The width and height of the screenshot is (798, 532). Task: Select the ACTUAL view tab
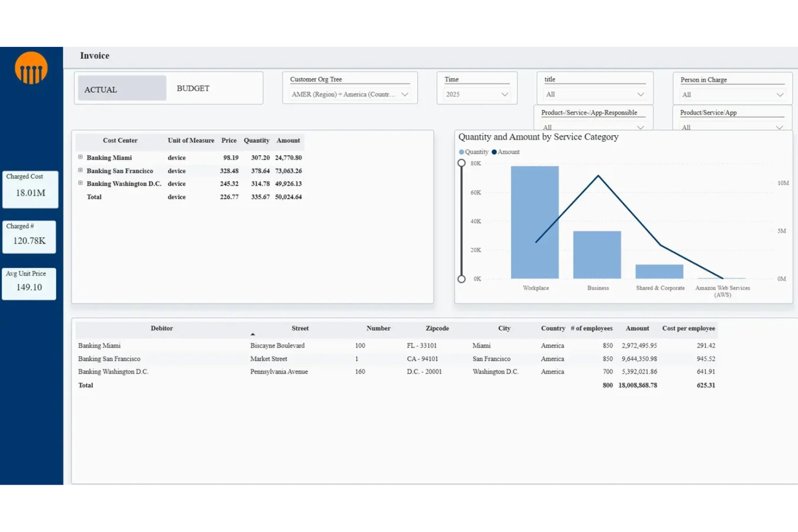pyautogui.click(x=122, y=88)
